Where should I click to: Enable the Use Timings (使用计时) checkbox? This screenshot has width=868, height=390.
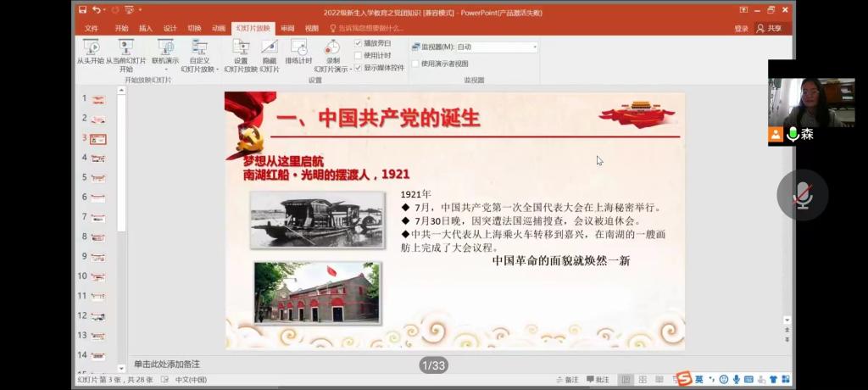[x=359, y=55]
